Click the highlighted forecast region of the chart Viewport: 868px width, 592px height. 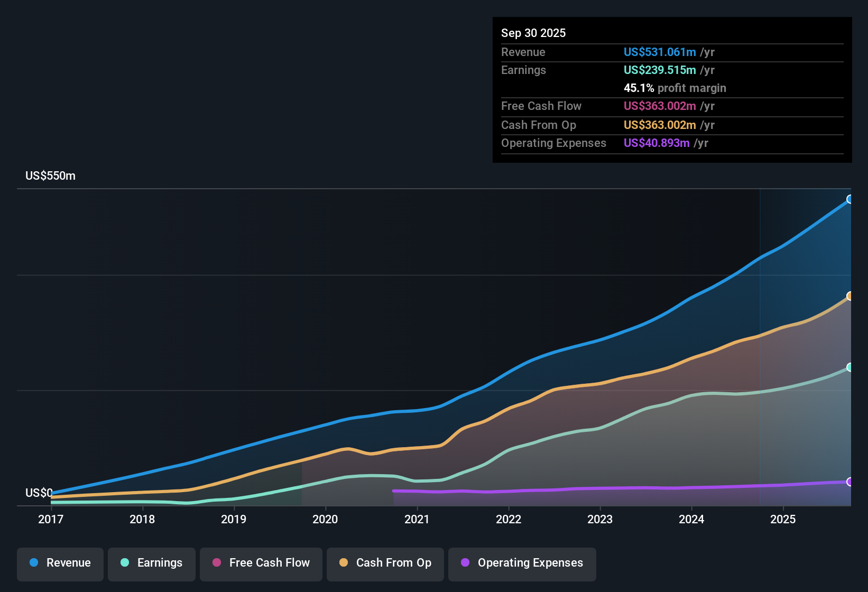pos(804,344)
